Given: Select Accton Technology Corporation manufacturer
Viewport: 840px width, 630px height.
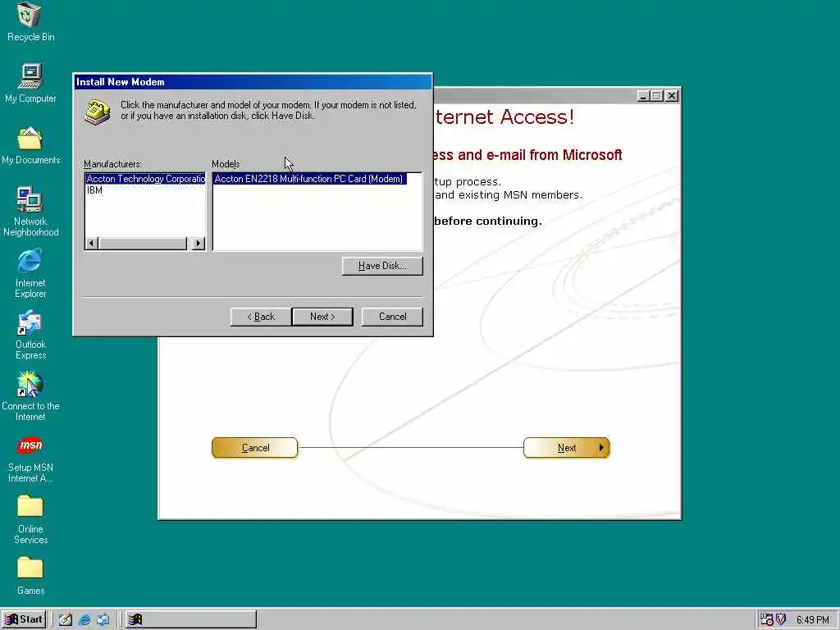Looking at the screenshot, I should point(145,179).
